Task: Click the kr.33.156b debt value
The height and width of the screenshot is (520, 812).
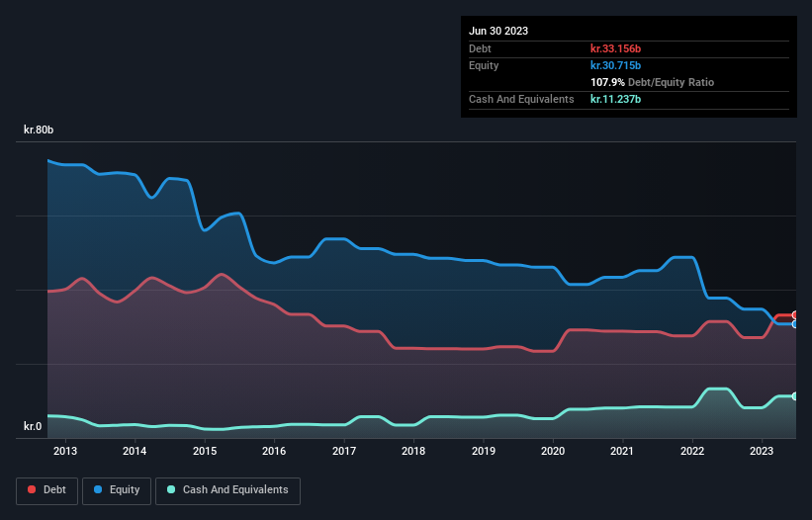Action: tap(616, 48)
